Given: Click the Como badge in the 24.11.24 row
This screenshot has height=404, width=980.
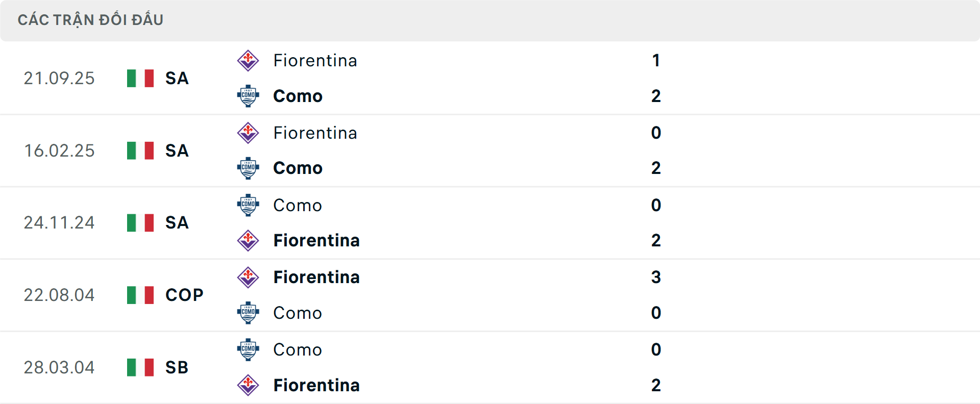Looking at the screenshot, I should (249, 205).
